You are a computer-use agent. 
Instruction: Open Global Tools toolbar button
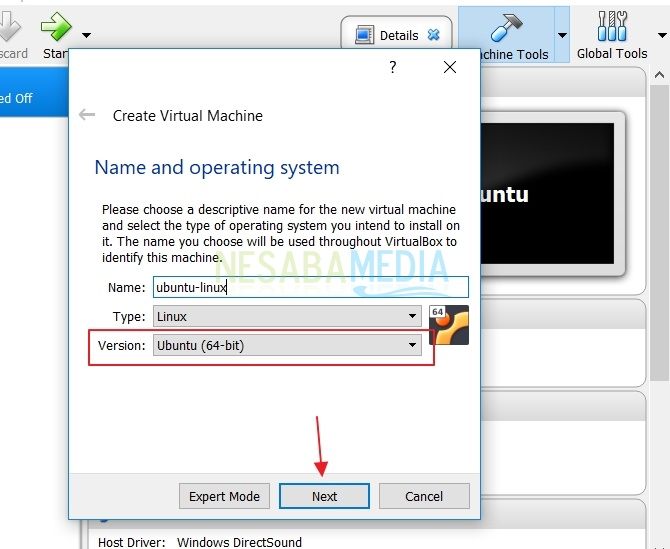tap(612, 35)
